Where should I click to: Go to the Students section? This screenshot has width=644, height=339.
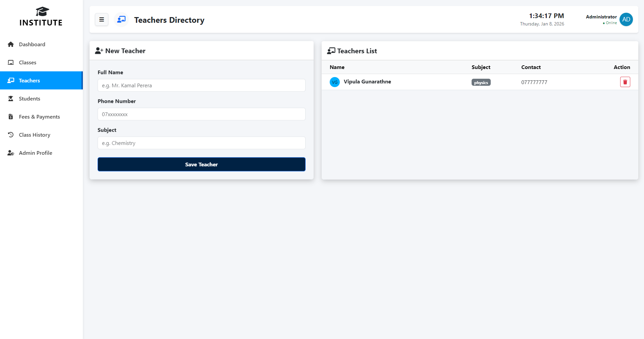tap(30, 99)
